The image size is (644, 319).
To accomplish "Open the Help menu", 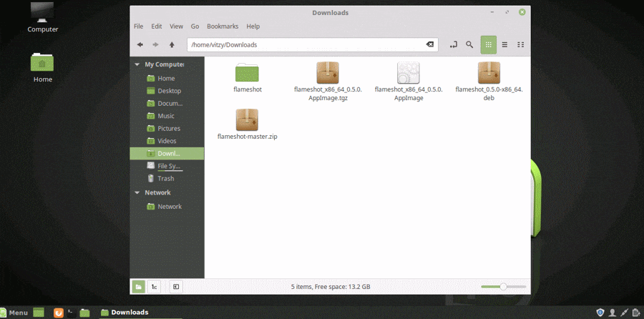I will pos(253,26).
